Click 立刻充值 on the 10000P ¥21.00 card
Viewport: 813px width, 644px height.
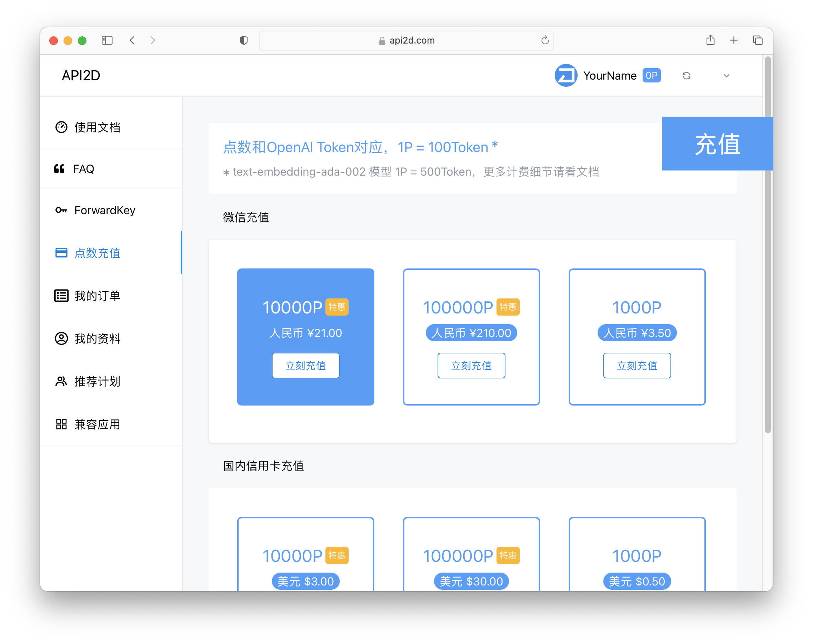pos(305,366)
